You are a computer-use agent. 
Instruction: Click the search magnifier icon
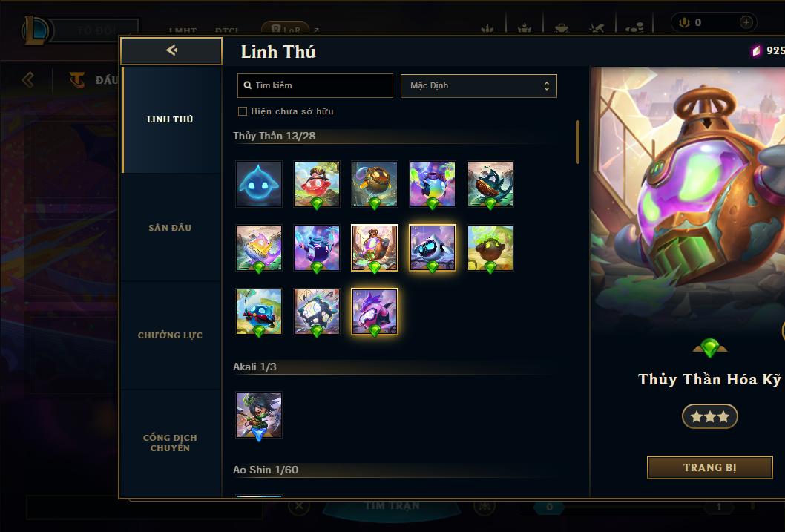click(x=247, y=85)
